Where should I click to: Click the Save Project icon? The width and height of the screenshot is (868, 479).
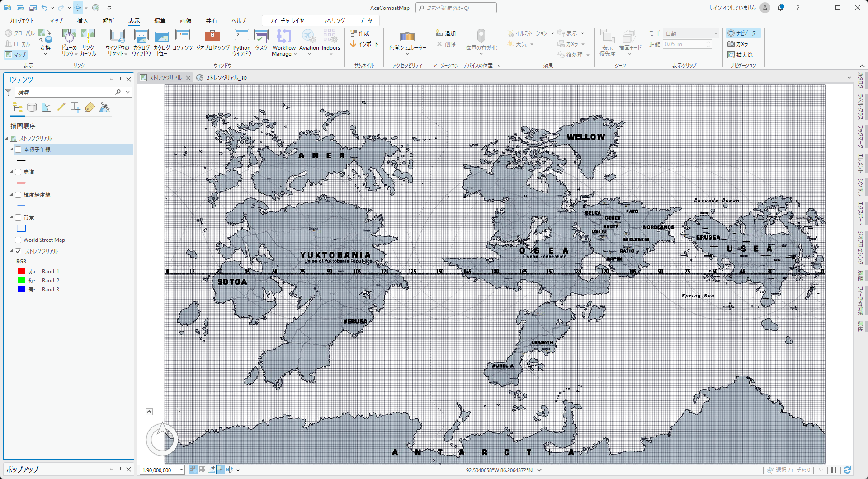point(33,8)
